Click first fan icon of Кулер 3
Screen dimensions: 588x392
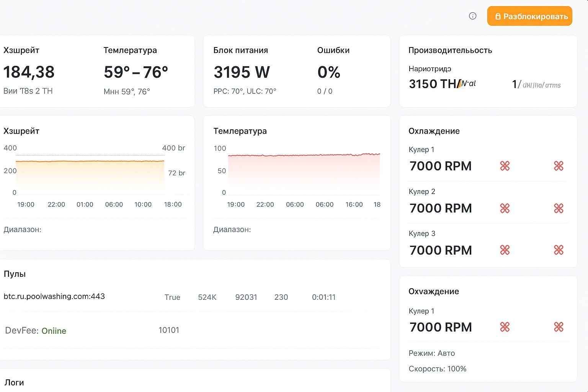point(505,250)
